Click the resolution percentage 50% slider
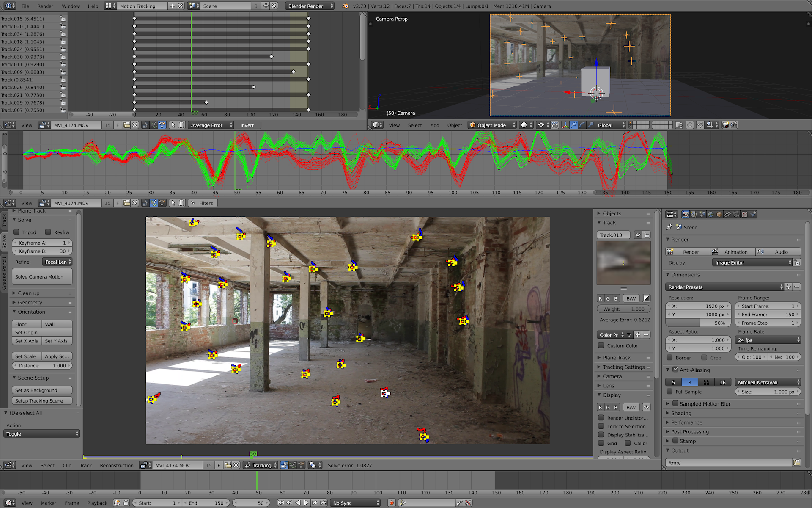Screen dimensions: 812x508 [x=698, y=323]
